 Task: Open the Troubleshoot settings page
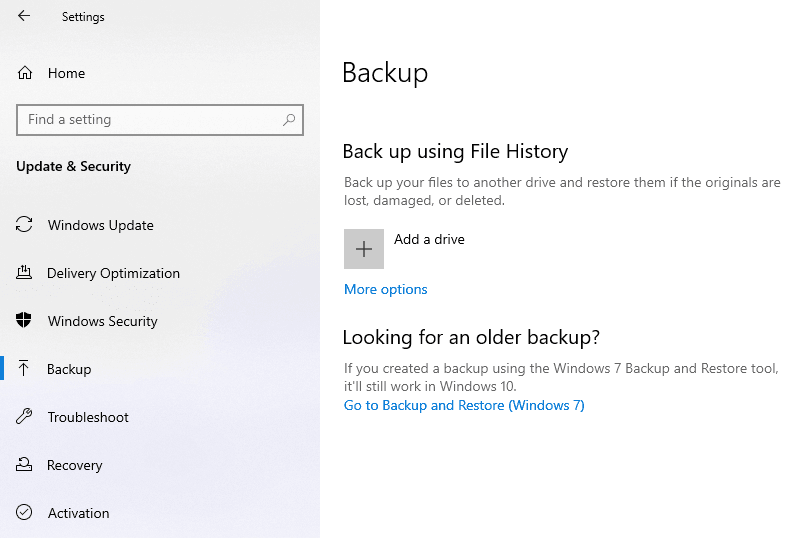pyautogui.click(x=88, y=417)
